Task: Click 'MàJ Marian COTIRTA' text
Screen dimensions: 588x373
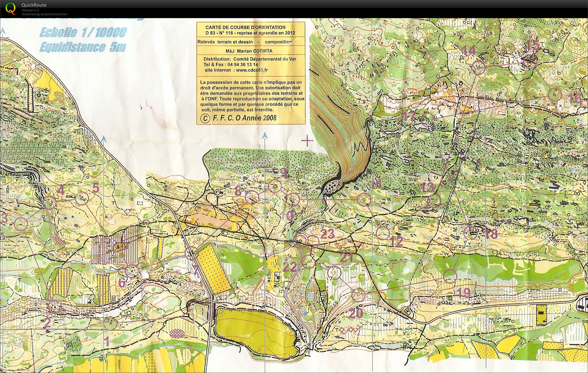Action: 249,51
